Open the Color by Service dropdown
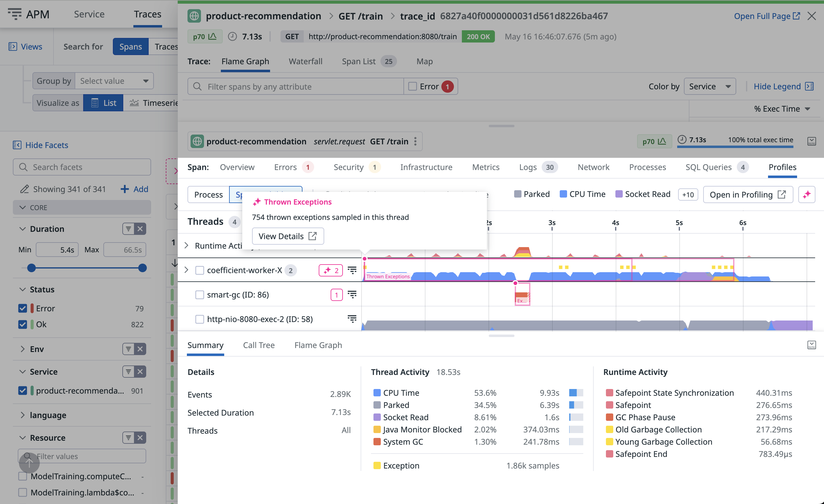This screenshot has width=824, height=504. [x=709, y=87]
